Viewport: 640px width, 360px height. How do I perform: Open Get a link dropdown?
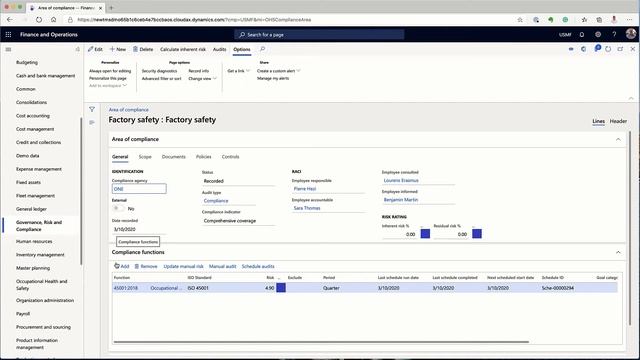[x=239, y=71]
